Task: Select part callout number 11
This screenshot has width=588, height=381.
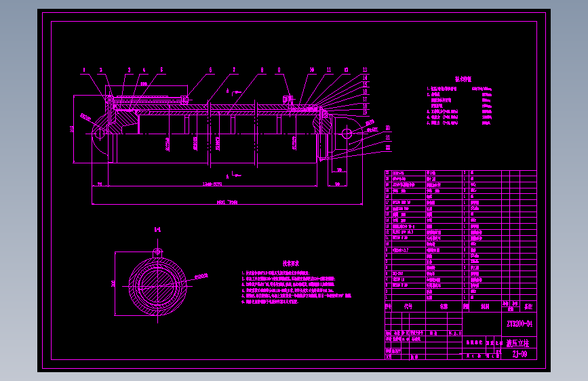Action: point(329,70)
